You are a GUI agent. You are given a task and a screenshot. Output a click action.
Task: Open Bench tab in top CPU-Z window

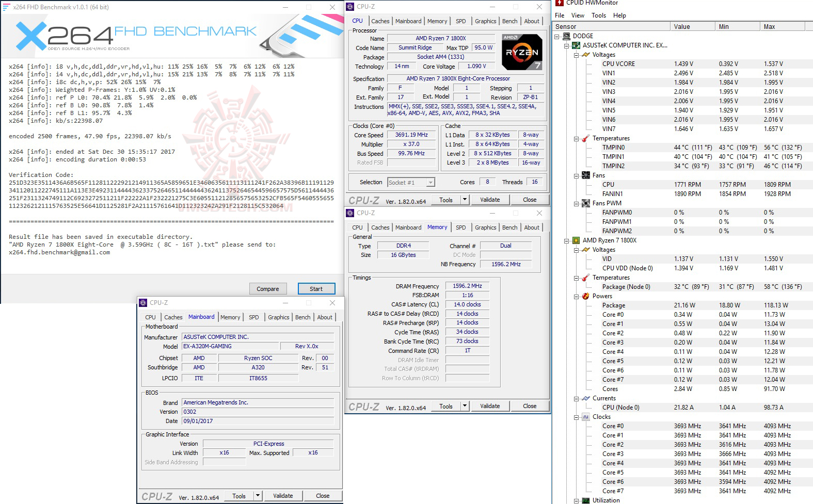(510, 21)
